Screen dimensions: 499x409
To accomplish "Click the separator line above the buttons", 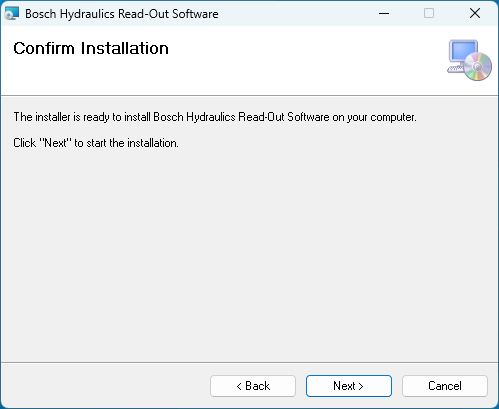I will (x=249, y=362).
